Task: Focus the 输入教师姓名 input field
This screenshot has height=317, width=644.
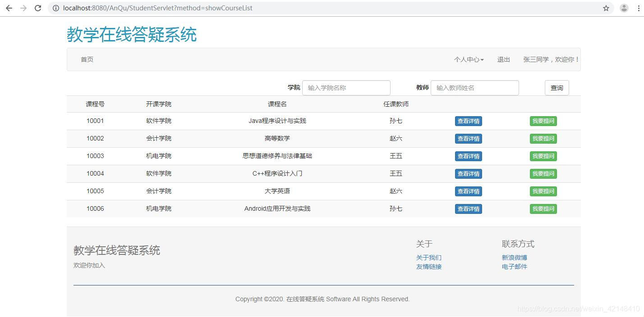Action: [475, 88]
